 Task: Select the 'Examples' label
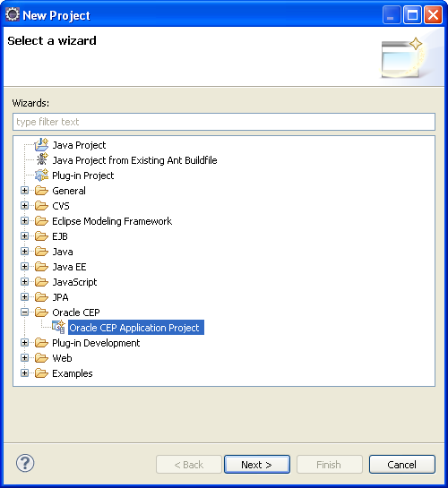point(73,373)
